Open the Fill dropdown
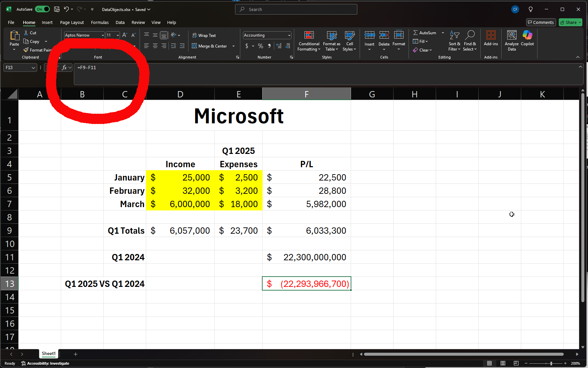Viewport: 588px width, 368px height. coord(420,41)
